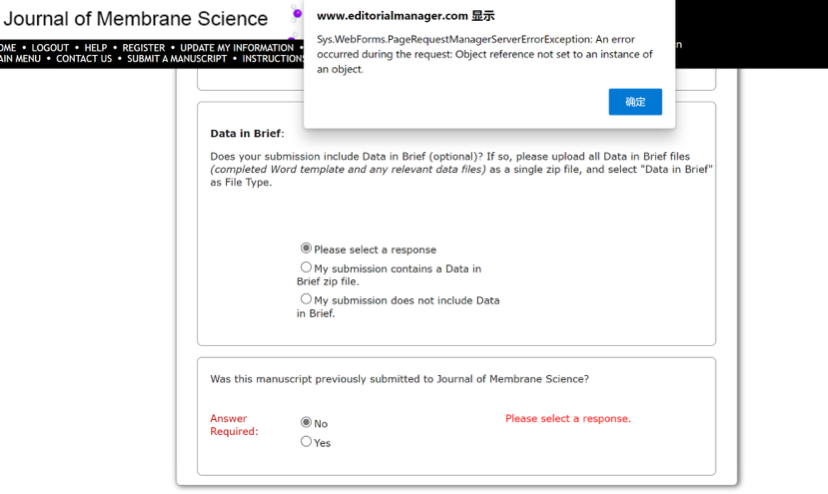Select "Please select a response" radio option
The image size is (828, 494).
pyautogui.click(x=306, y=248)
